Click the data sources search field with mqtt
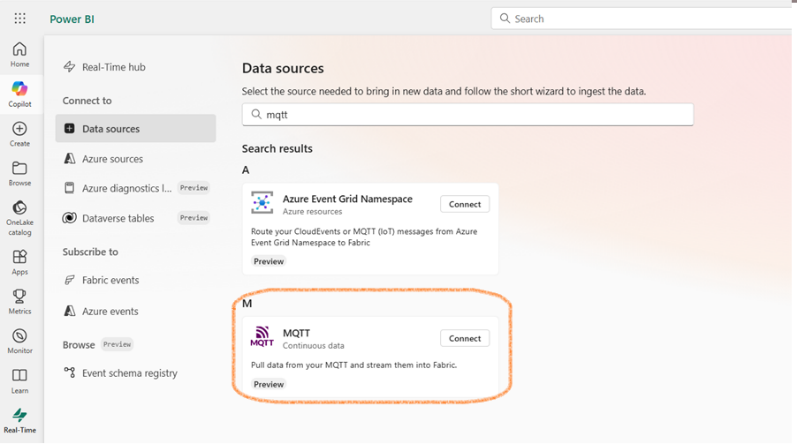Image resolution: width=797 pixels, height=444 pixels. click(x=468, y=115)
